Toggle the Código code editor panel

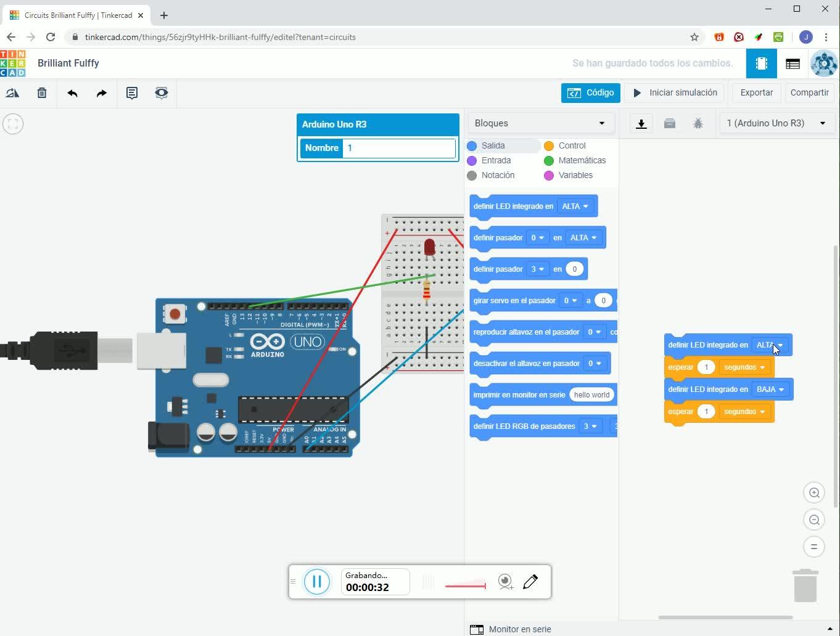[590, 92]
